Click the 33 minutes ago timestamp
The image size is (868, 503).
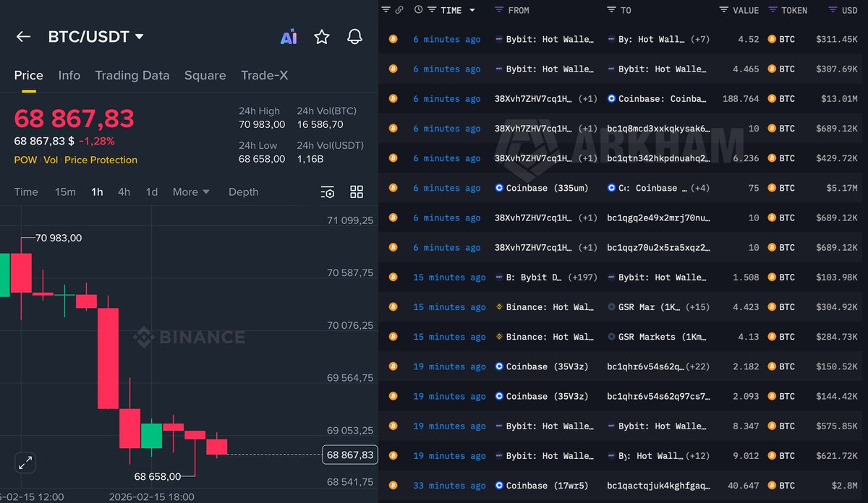click(x=449, y=486)
